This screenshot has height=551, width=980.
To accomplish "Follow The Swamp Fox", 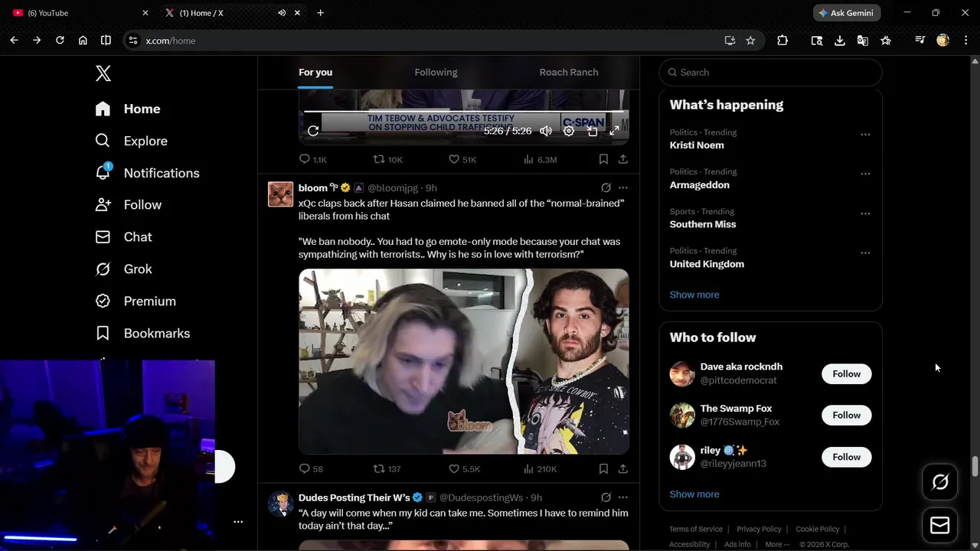I will (x=846, y=415).
